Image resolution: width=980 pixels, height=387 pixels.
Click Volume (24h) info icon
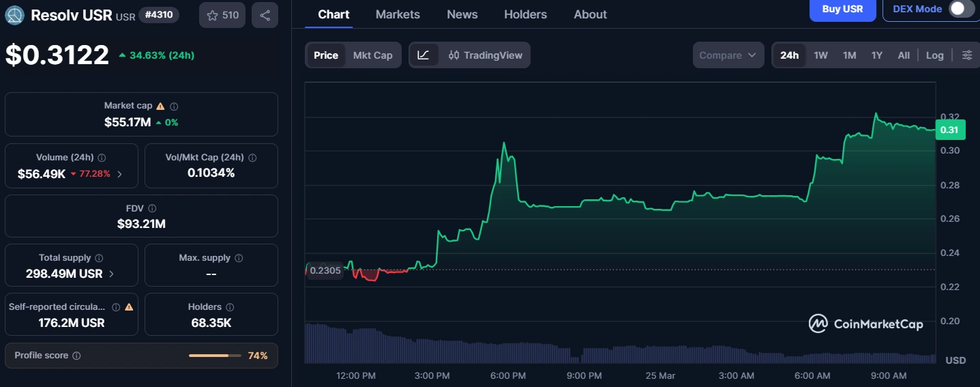click(102, 158)
